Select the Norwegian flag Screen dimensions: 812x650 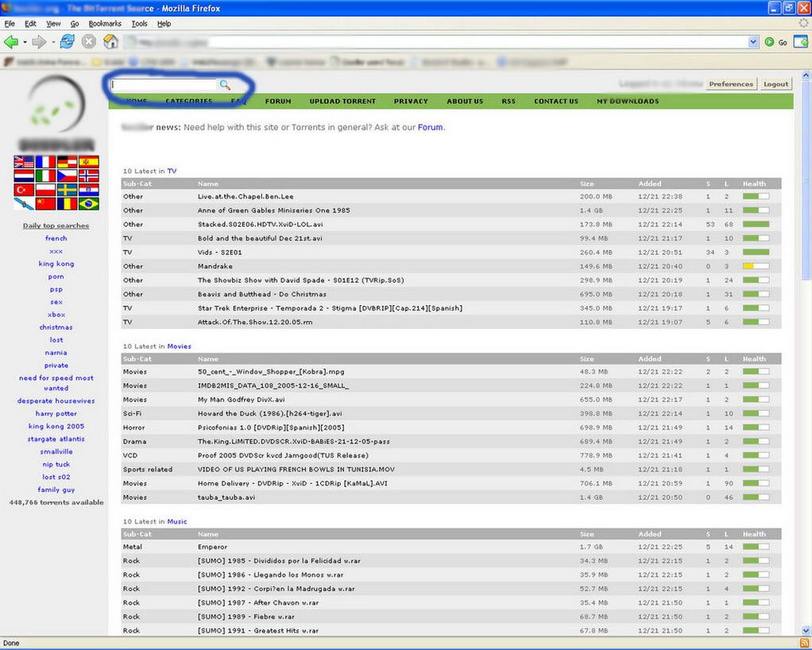[88, 176]
